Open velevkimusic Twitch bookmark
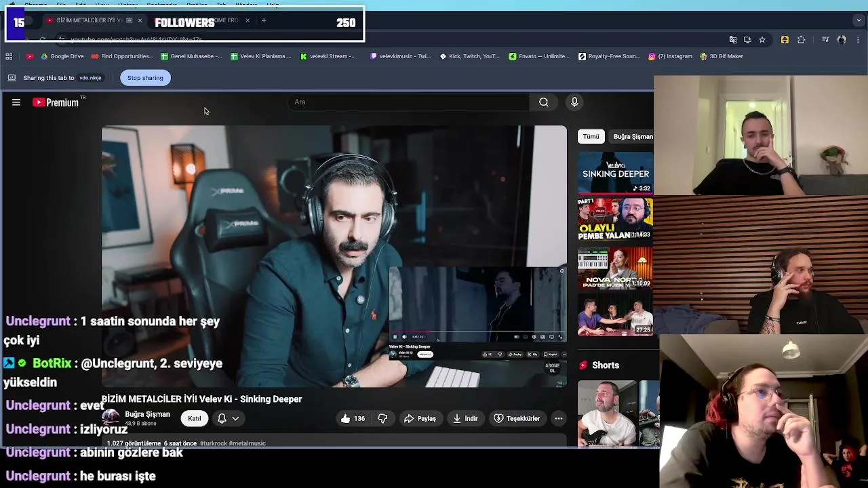The height and width of the screenshot is (488, 868). [x=400, y=56]
